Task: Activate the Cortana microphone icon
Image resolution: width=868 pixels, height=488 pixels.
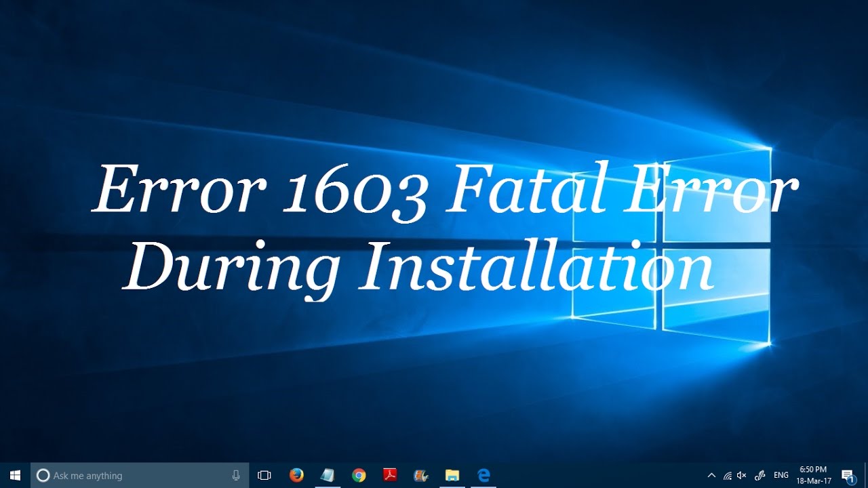Action: [x=236, y=475]
